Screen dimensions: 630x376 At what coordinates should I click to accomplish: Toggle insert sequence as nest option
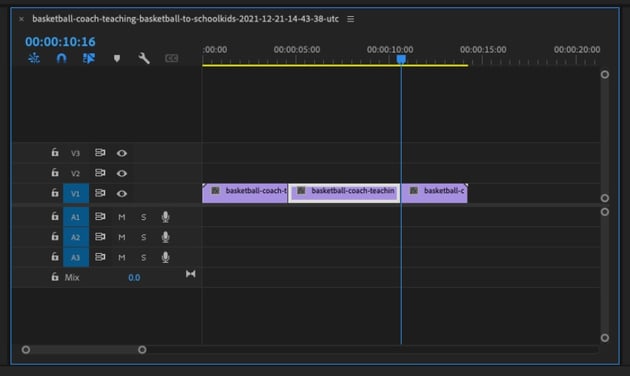34,58
